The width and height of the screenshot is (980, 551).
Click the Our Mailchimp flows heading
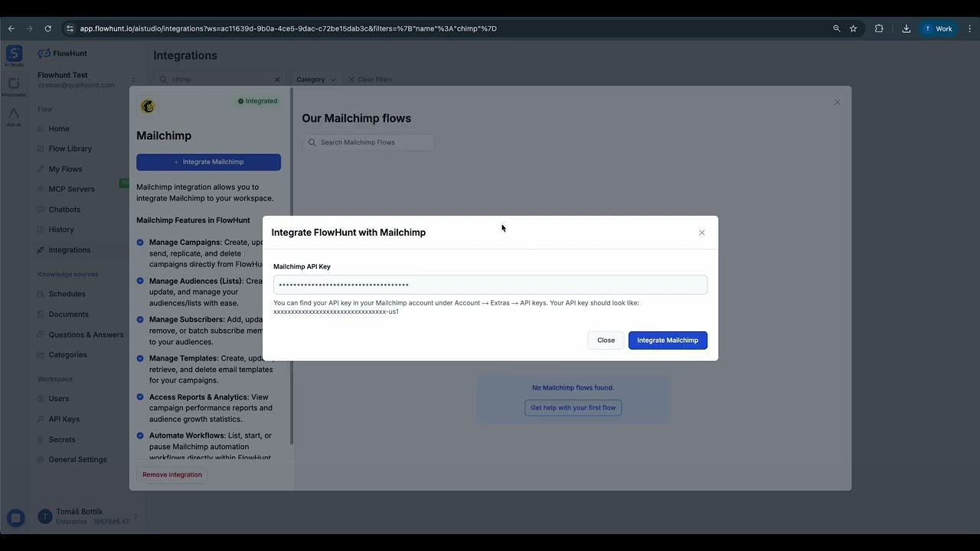(x=356, y=119)
